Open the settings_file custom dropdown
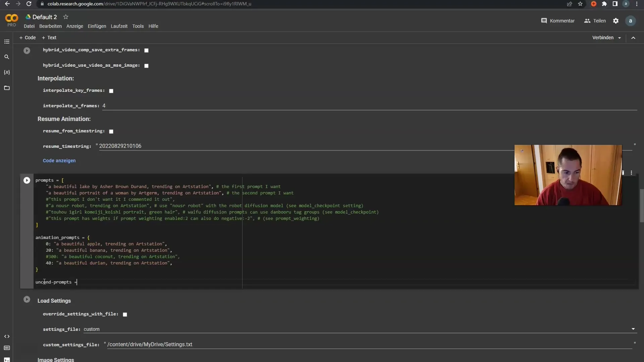 point(360,329)
